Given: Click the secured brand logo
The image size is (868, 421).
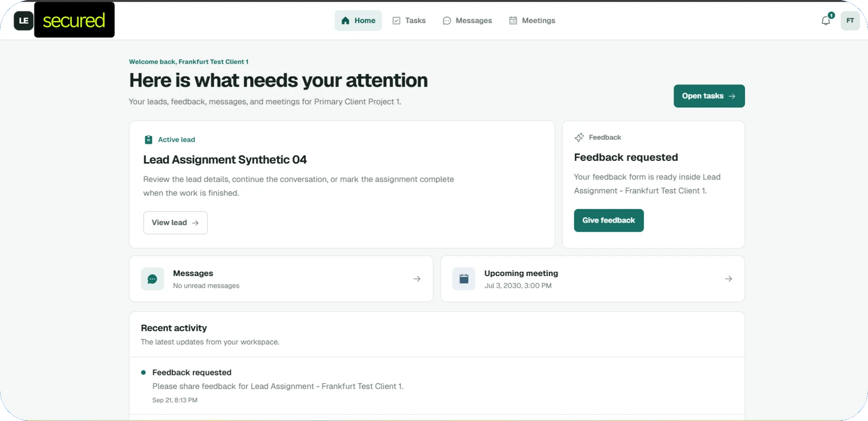Looking at the screenshot, I should [74, 20].
